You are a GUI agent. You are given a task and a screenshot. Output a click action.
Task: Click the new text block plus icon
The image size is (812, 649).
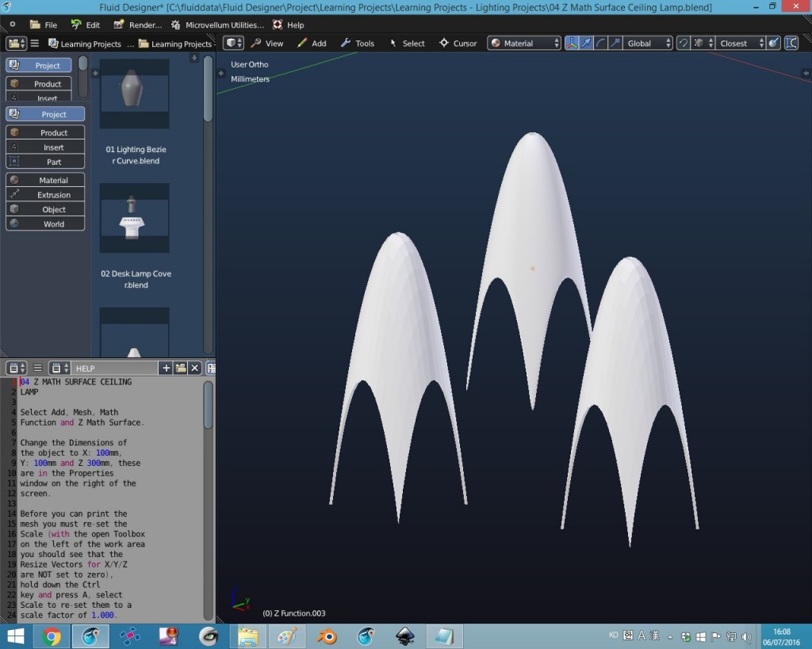166,368
